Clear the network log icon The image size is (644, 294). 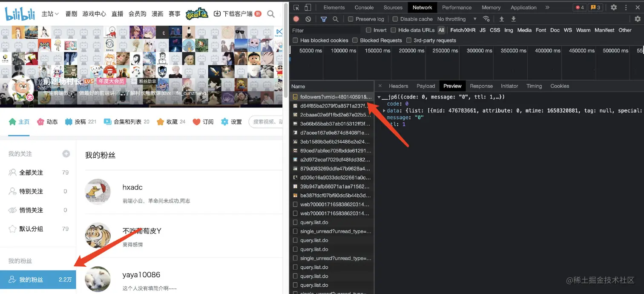click(308, 19)
